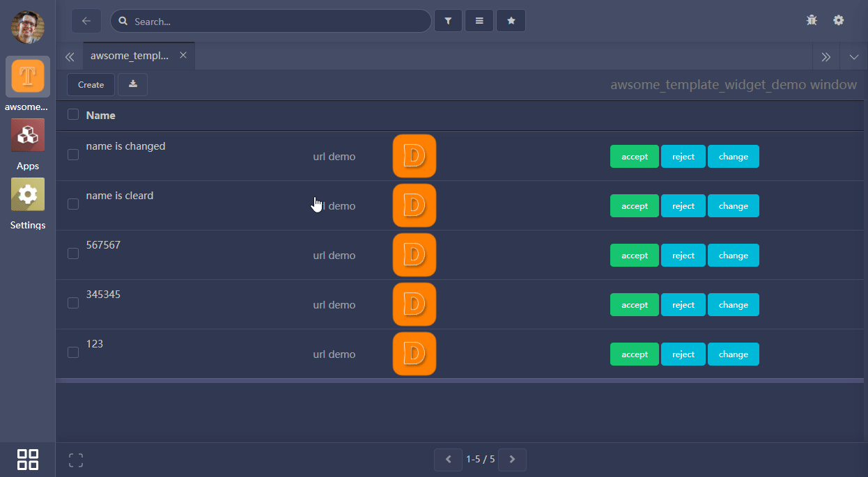Open the Settings sidebar icon
Image resolution: width=868 pixels, height=477 pixels.
coord(28,194)
